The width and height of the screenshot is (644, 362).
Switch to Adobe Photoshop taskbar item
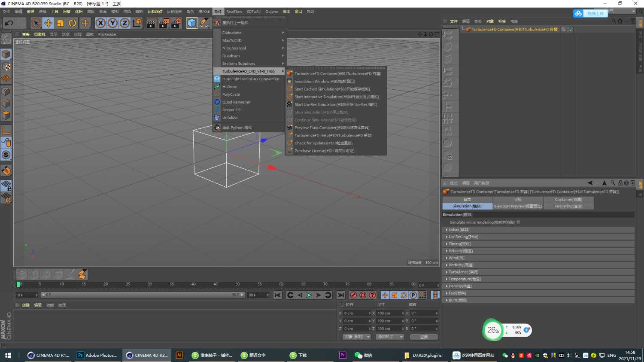97,355
